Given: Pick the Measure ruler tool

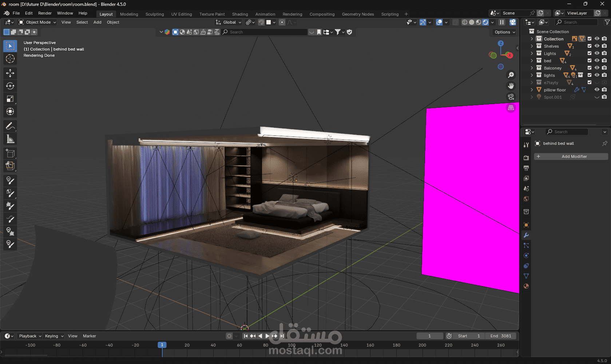Looking at the screenshot, I should click(10, 139).
